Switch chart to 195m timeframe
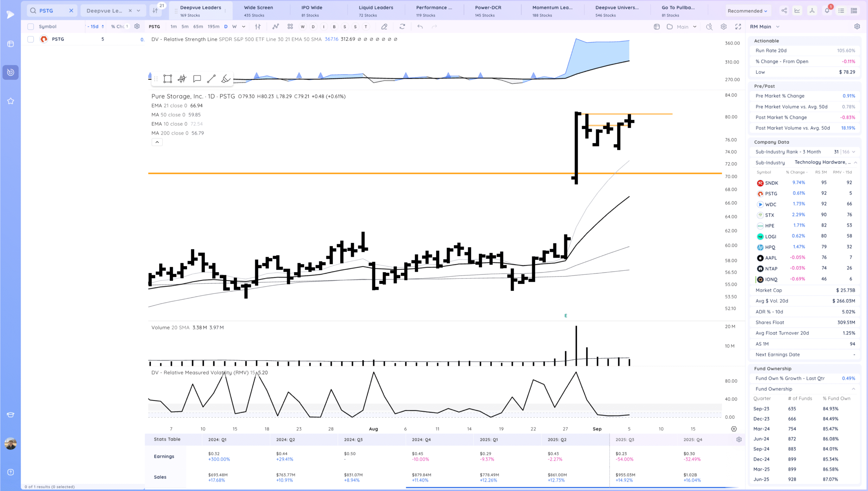 tap(214, 26)
